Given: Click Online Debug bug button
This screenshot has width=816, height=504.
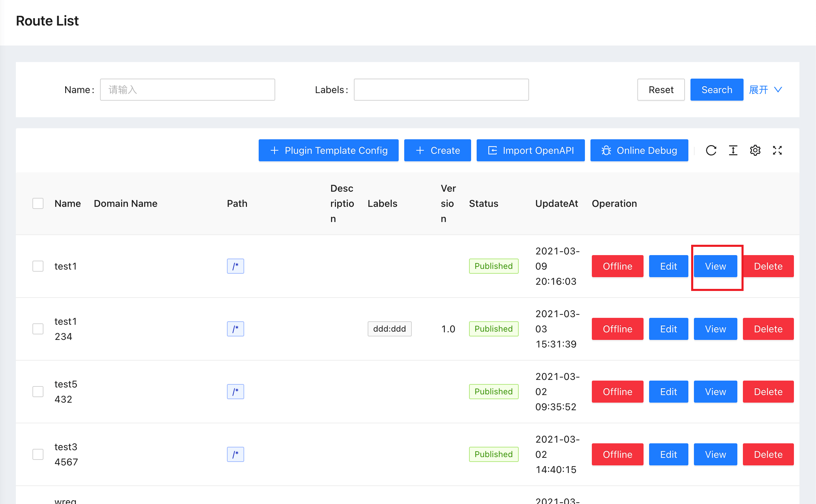Looking at the screenshot, I should pos(639,150).
